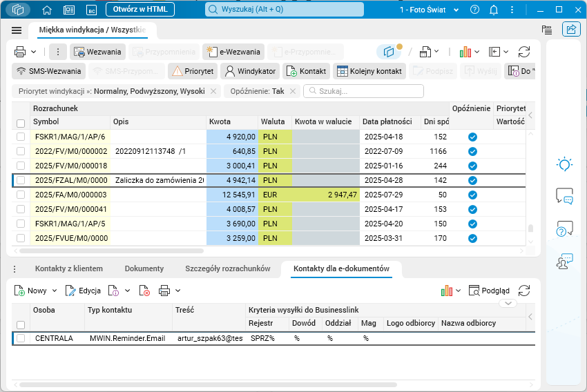Open the hamburger main menu
Screen dimensions: 587x392
coord(17,30)
